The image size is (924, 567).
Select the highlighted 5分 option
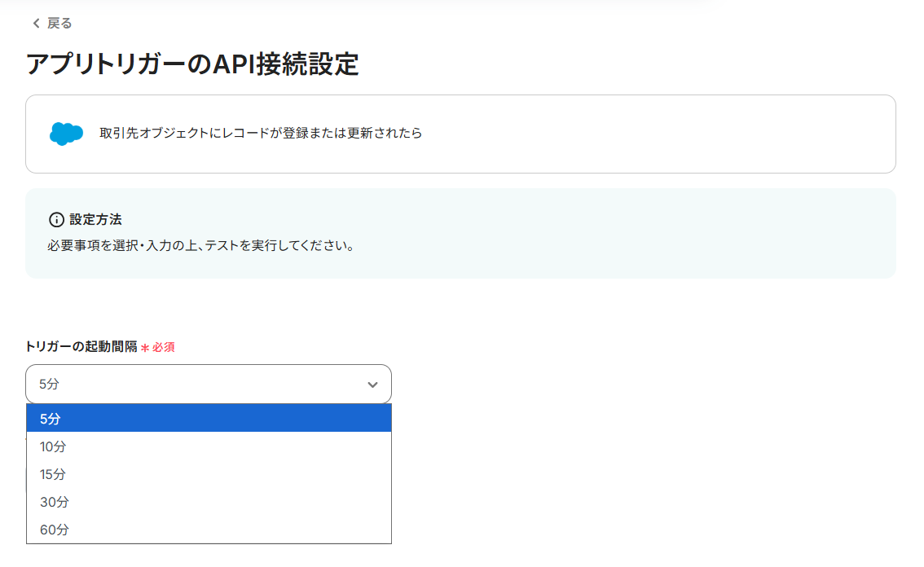pyautogui.click(x=209, y=419)
